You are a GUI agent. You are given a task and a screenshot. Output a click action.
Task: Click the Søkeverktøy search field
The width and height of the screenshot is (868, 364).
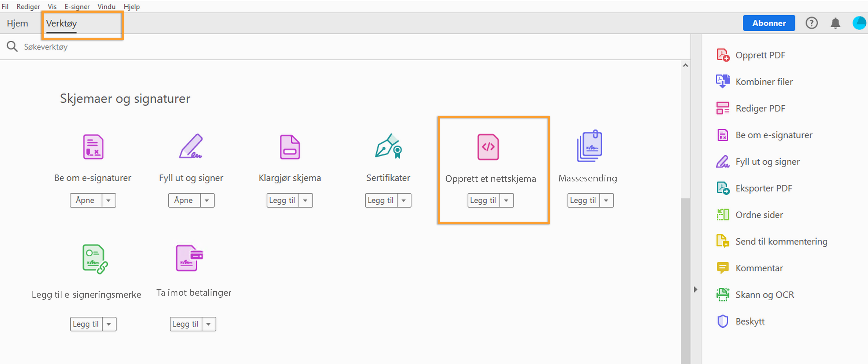[46, 47]
